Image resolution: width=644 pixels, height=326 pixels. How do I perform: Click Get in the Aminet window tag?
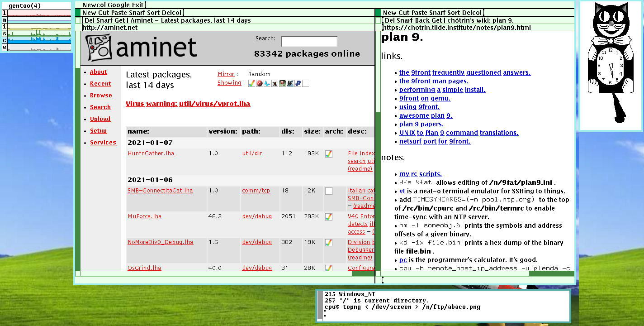point(120,20)
